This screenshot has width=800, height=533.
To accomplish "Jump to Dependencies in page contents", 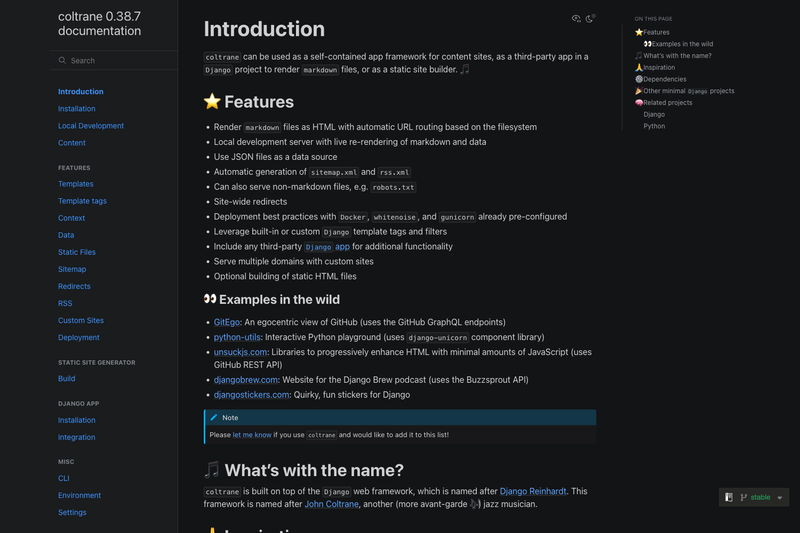I will pyautogui.click(x=664, y=79).
